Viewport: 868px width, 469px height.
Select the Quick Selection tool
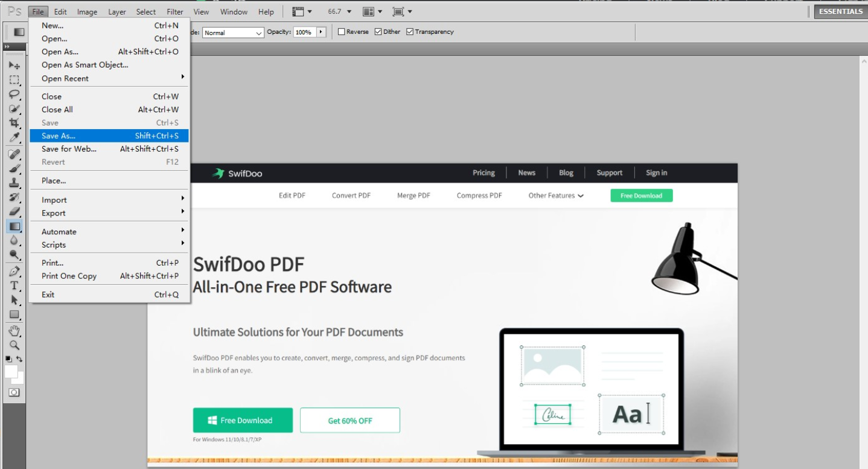coord(14,109)
